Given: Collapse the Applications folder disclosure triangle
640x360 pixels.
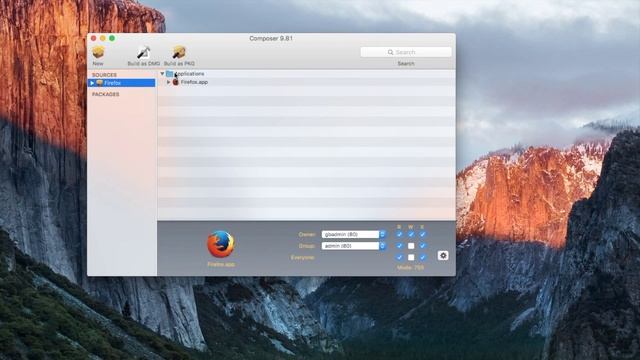Looking at the screenshot, I should pos(162,74).
